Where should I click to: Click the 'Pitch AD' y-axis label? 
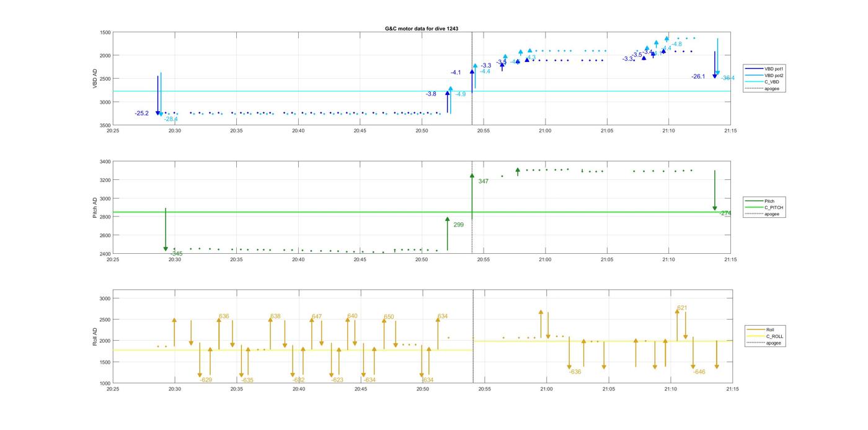click(95, 208)
